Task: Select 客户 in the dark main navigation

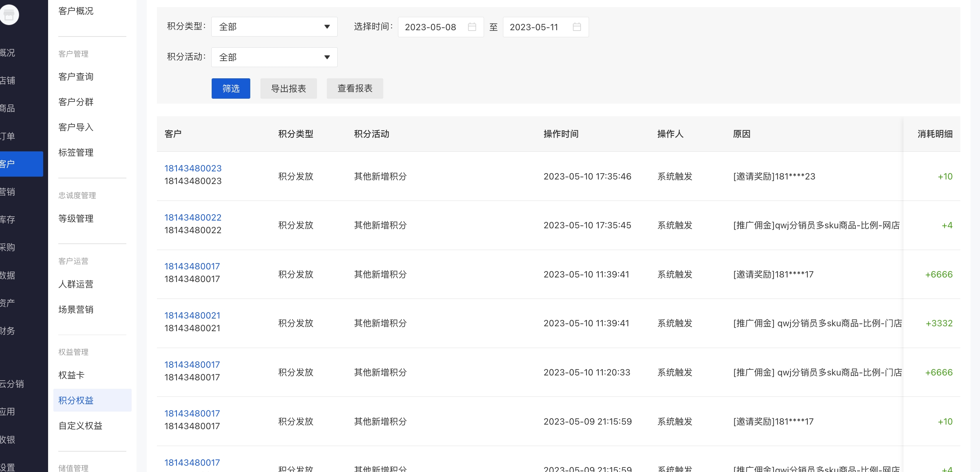Action: click(21, 164)
